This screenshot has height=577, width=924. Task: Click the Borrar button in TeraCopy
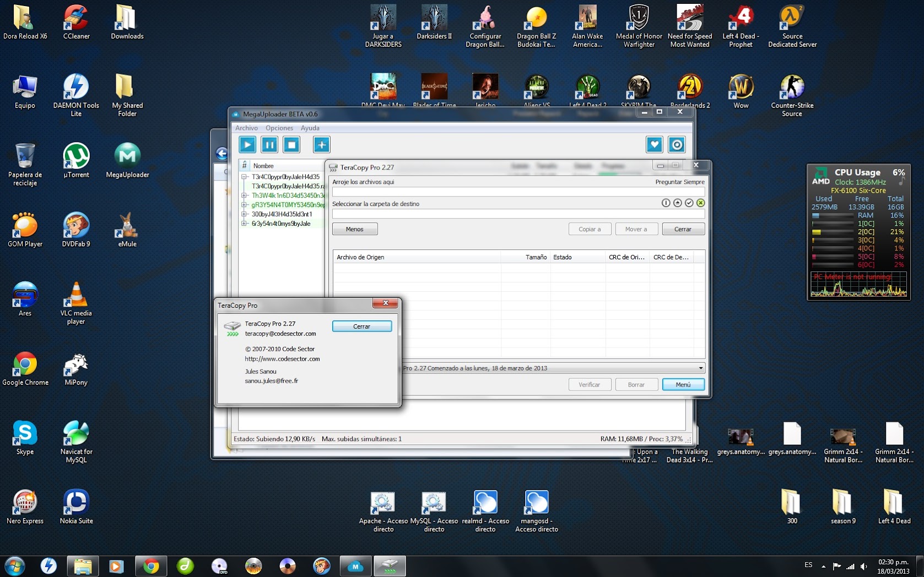pyautogui.click(x=636, y=384)
